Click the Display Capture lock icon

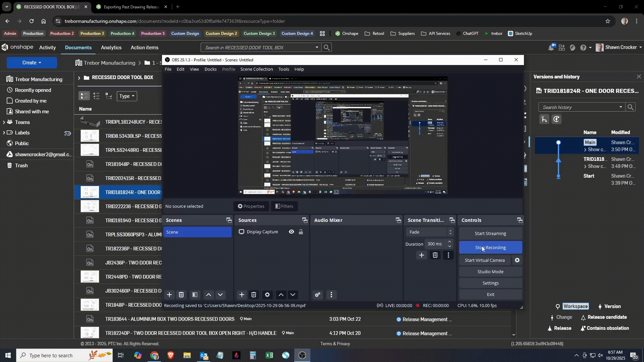(x=301, y=232)
